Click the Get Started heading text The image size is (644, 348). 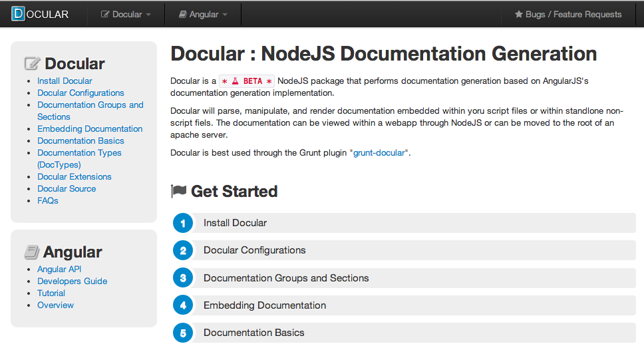coord(234,192)
